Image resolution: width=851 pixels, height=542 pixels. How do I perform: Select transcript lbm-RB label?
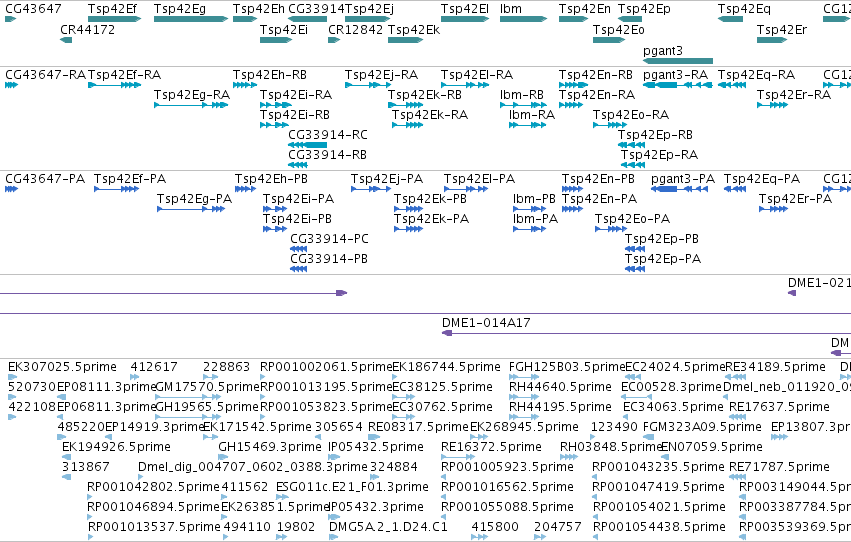[x=522, y=94]
